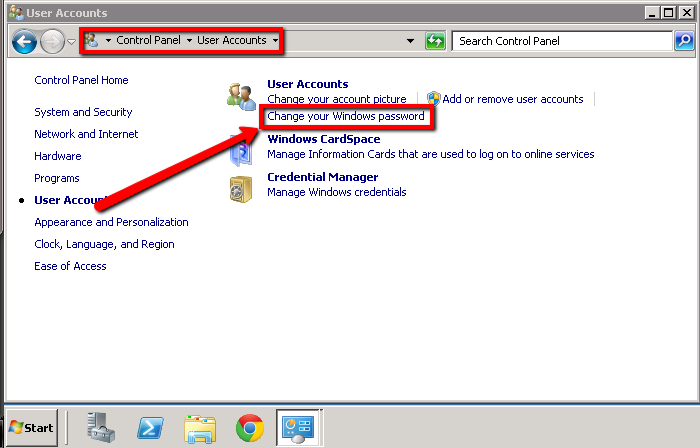Expand the arrow before Control Panel breadcrumb
This screenshot has height=448, width=700.
(x=108, y=41)
